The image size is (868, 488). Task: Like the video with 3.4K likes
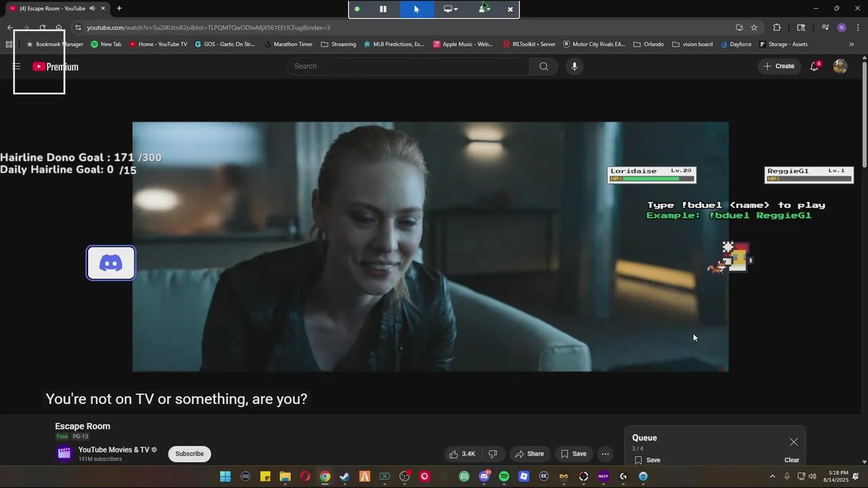pyautogui.click(x=462, y=454)
